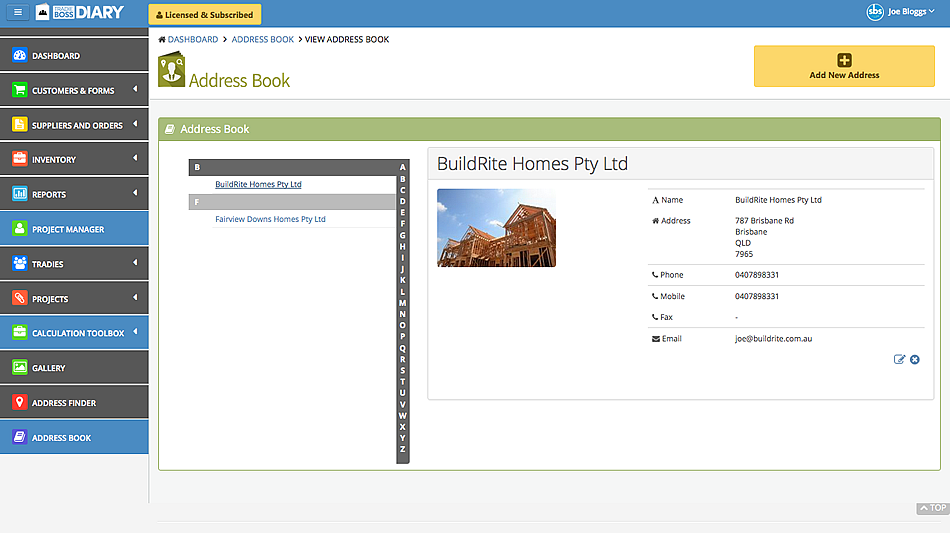
Task: Open Customers & Forms menu item
Action: 74,90
